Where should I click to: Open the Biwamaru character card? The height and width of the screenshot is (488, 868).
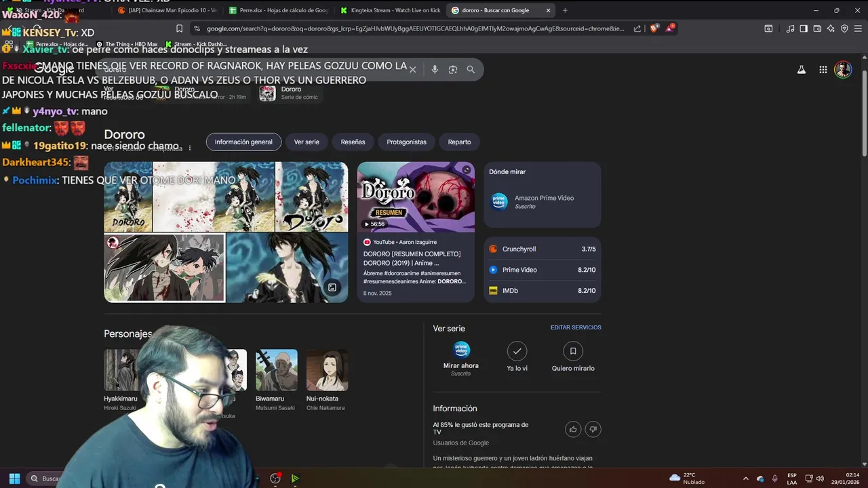276,380
